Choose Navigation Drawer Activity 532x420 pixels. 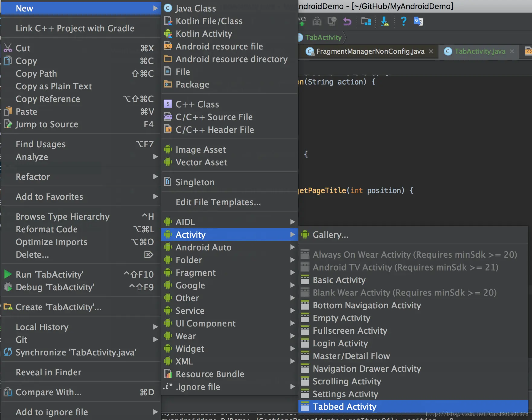[413, 368]
